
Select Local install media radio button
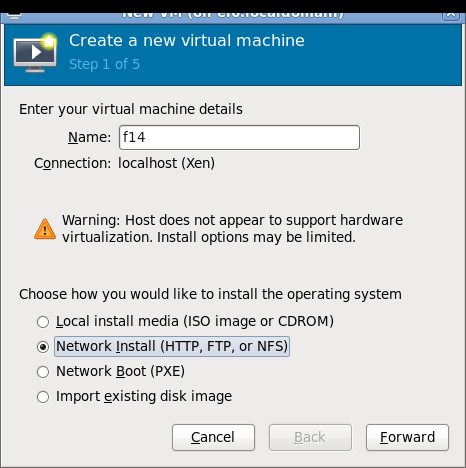click(43, 322)
